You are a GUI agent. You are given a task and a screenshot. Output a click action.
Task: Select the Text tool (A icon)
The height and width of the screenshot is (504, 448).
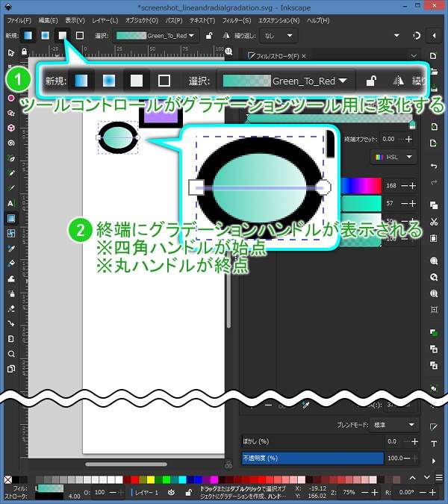tap(11, 203)
